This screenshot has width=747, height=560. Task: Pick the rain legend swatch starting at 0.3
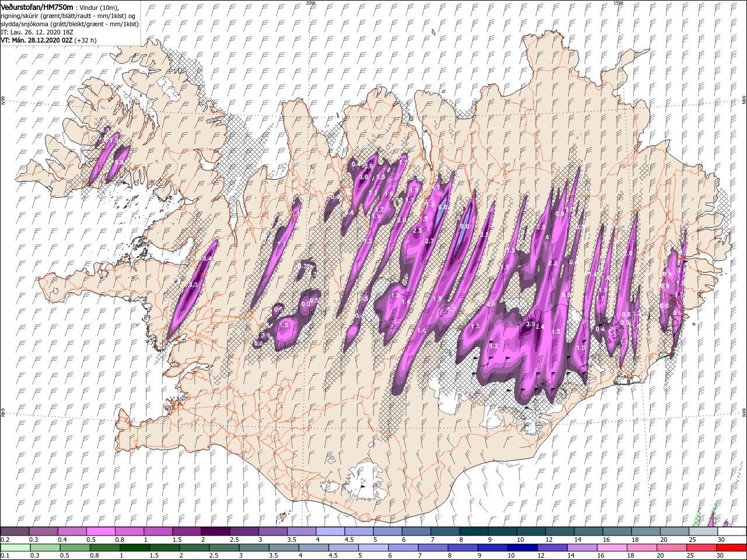45,548
